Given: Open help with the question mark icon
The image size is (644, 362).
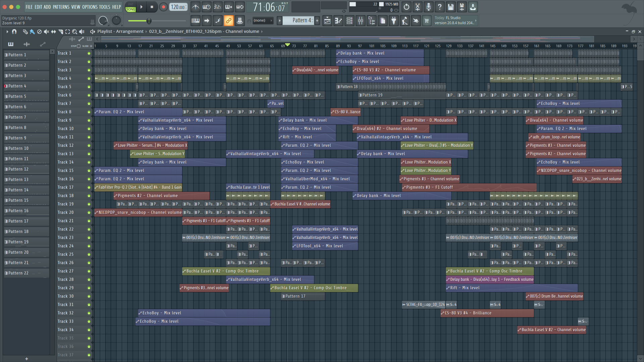Looking at the screenshot, I should [440, 7].
